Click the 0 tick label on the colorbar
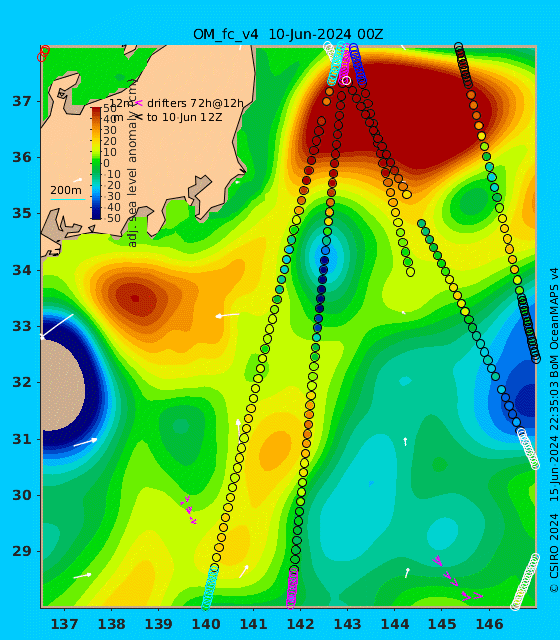Image resolution: width=560 pixels, height=640 pixels. 106,163
